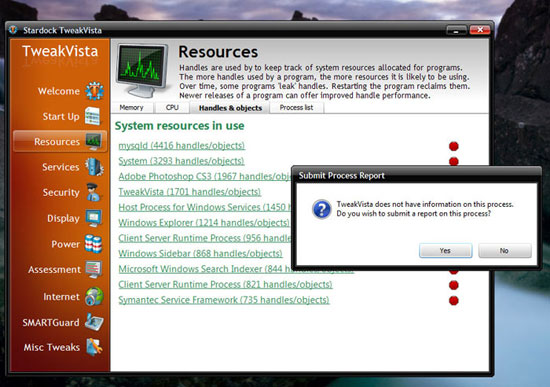The image size is (550, 387).
Task: Click the Resources monitor icon in sidebar
Action: pos(94,141)
